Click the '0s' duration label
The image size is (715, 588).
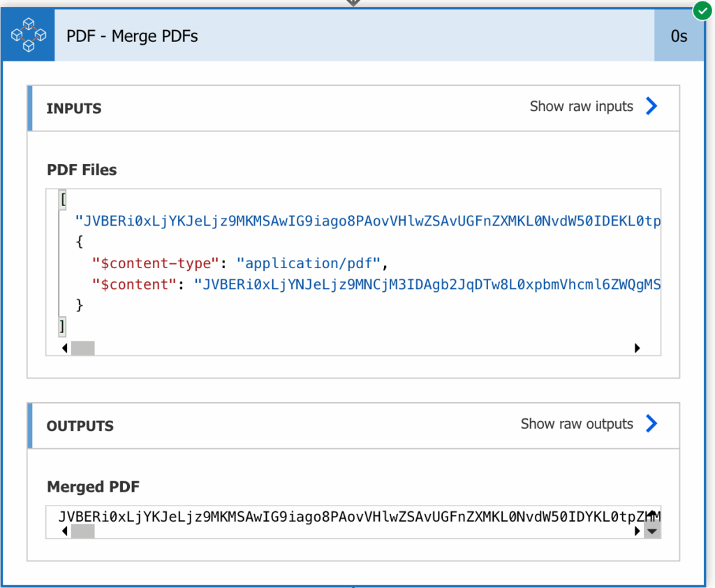click(679, 36)
